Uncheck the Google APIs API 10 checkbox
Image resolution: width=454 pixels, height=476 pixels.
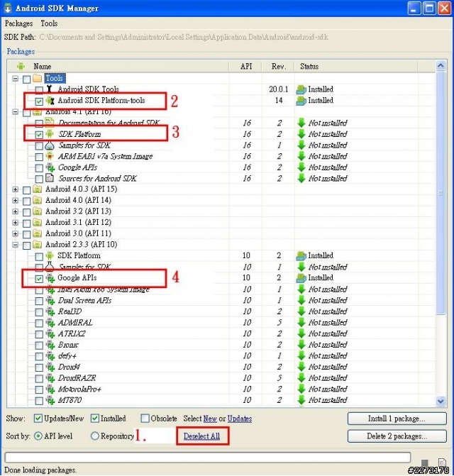tap(39, 279)
